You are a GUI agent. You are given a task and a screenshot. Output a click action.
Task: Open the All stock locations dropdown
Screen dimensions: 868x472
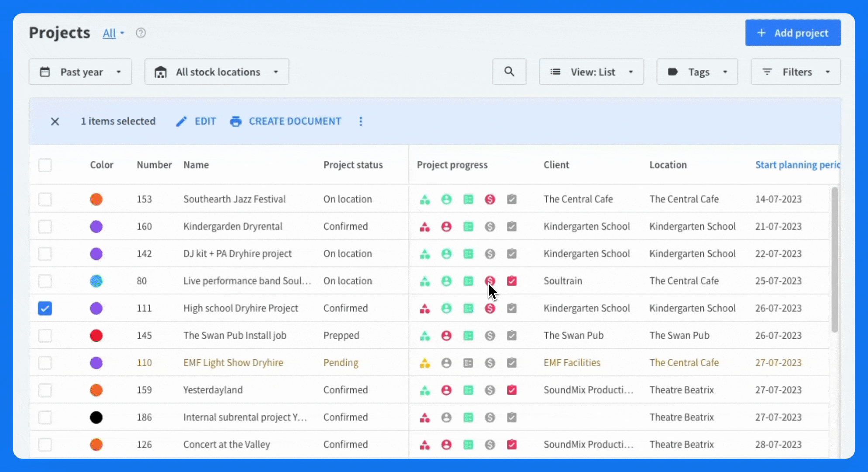coord(217,72)
